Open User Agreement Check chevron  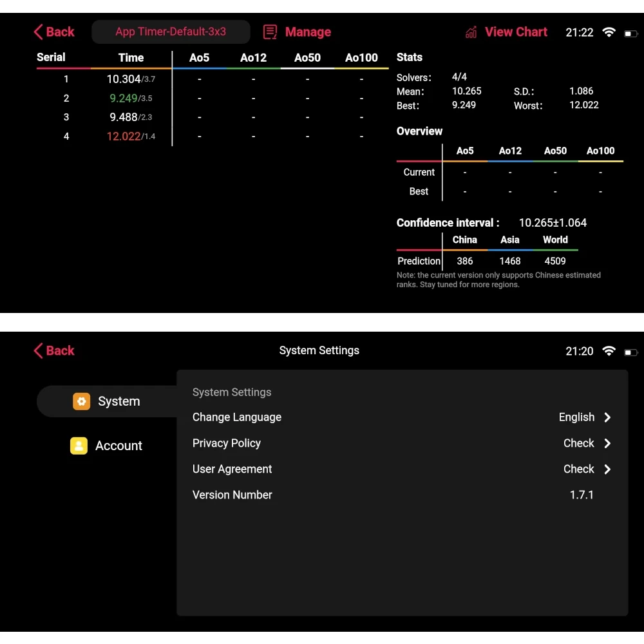click(607, 469)
